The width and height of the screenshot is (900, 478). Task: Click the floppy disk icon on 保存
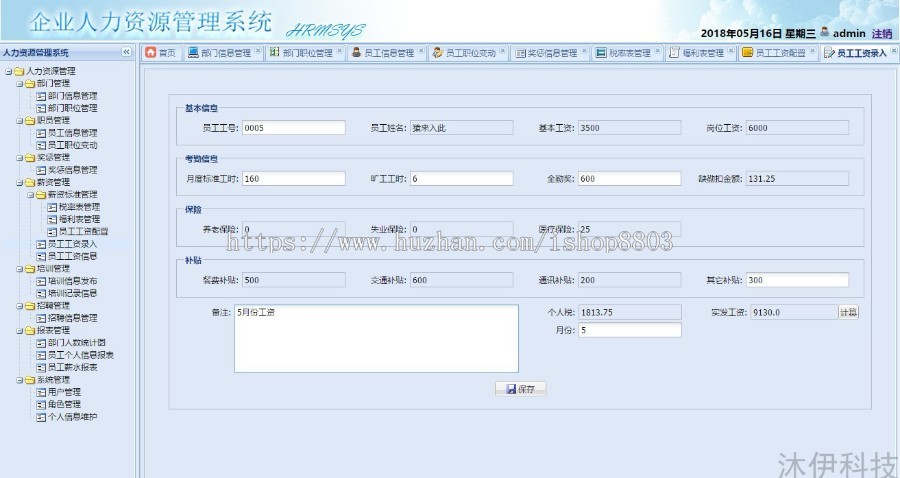tap(511, 389)
